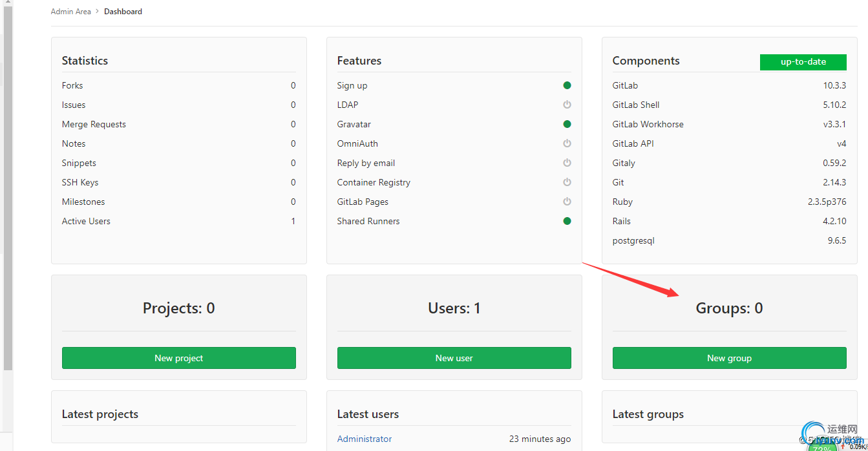Click the SSH Keys row label
The width and height of the screenshot is (868, 451).
pos(80,182)
